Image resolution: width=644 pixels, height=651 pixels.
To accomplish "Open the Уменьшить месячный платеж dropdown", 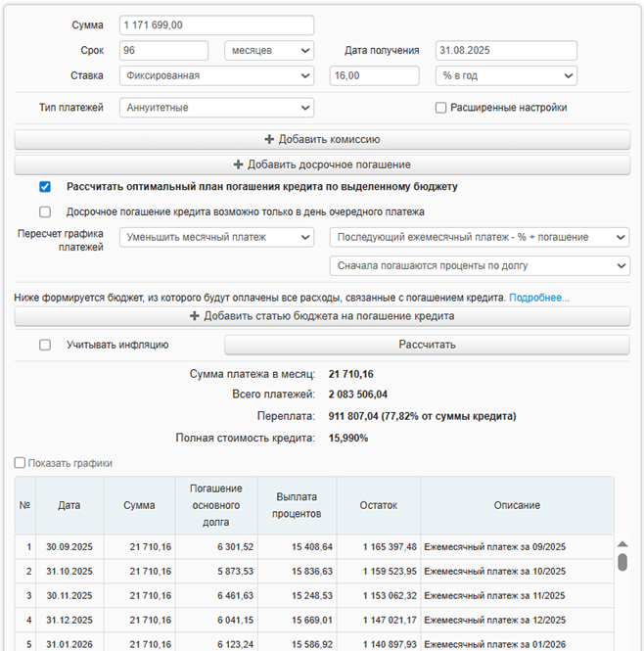I will (216, 237).
